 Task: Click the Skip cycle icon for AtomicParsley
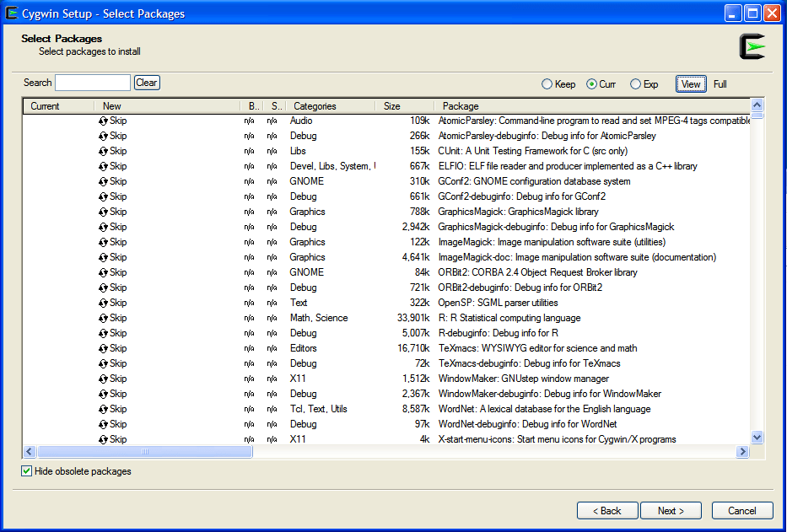[104, 121]
